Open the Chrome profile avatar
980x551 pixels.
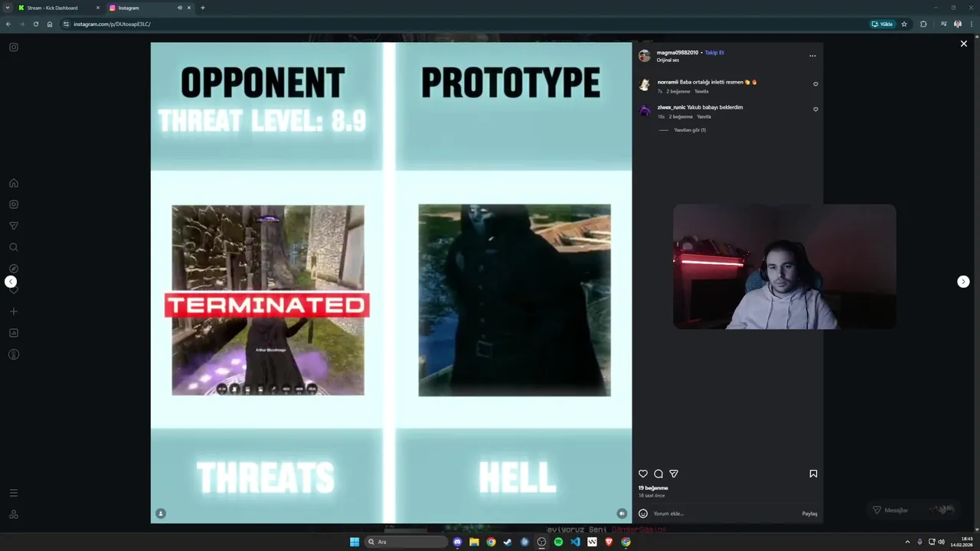[958, 24]
